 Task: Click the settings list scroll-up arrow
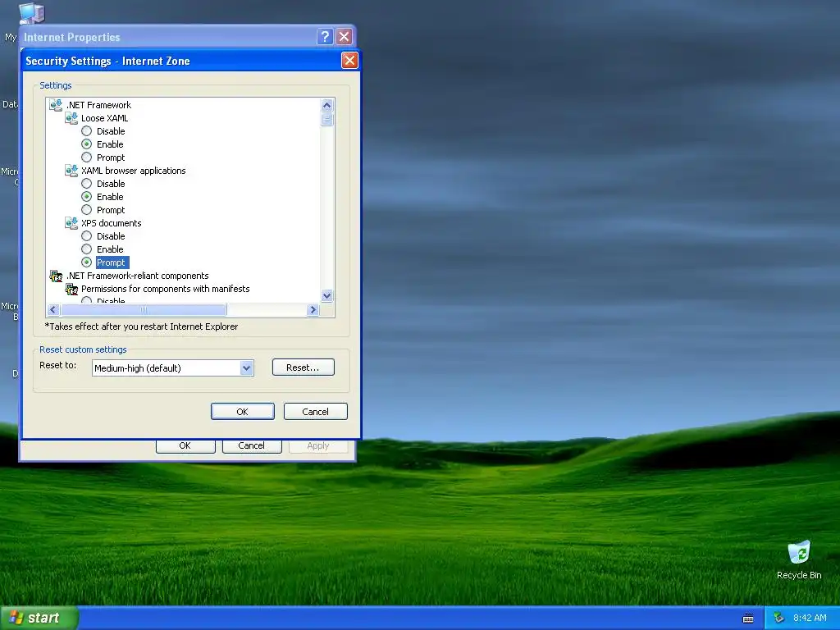(x=326, y=105)
